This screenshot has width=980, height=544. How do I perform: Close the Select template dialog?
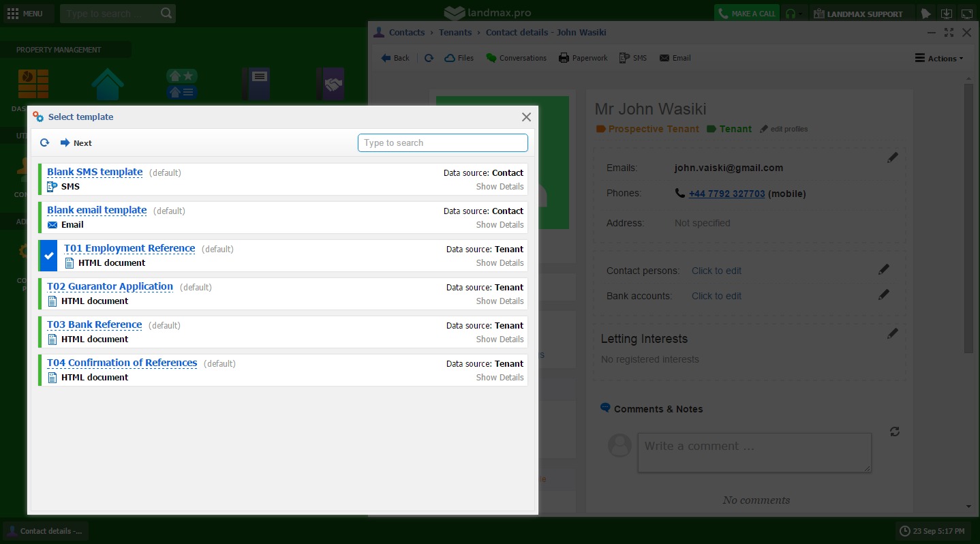tap(526, 117)
